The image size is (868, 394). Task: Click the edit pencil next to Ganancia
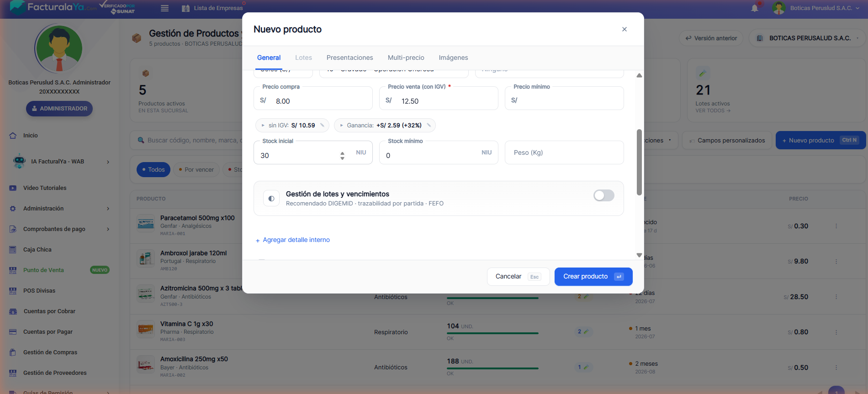[x=429, y=125]
